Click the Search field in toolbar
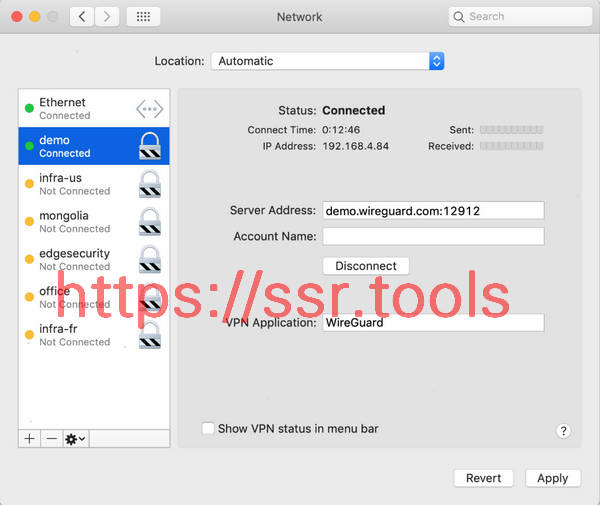600x505 pixels. click(x=512, y=17)
